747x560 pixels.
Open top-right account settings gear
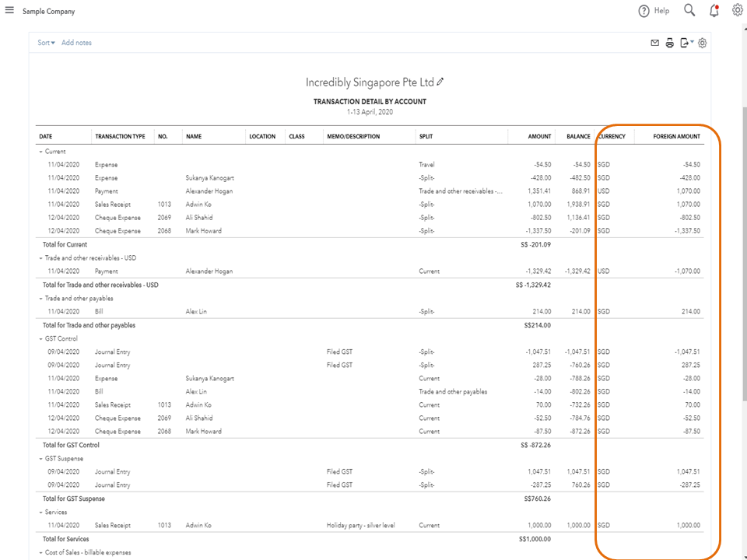coord(738,10)
